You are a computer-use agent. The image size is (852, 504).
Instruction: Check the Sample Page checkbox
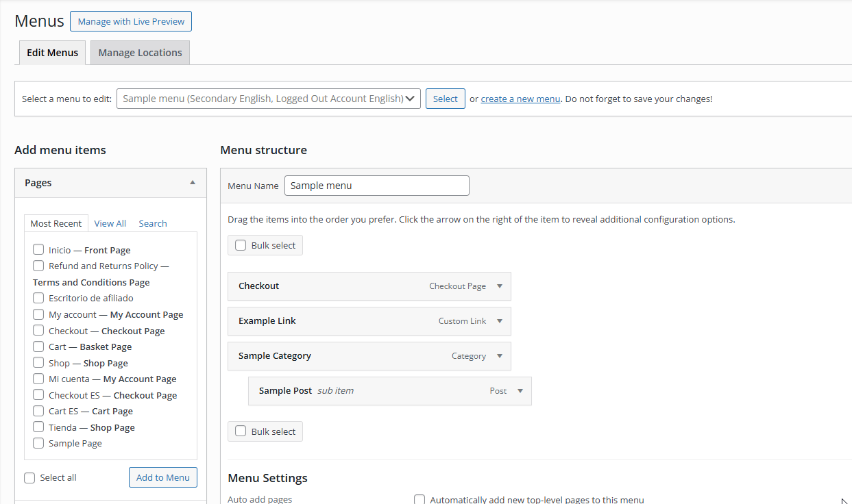tap(38, 443)
